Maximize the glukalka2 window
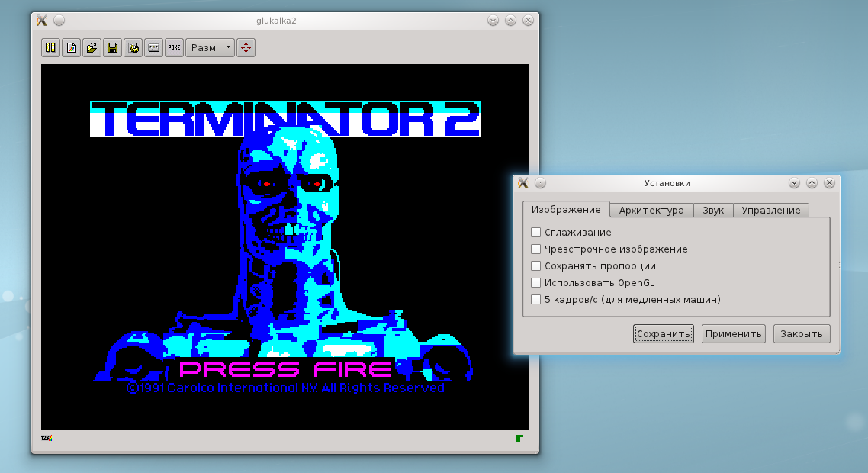Screen dimensions: 868x473 [510, 21]
